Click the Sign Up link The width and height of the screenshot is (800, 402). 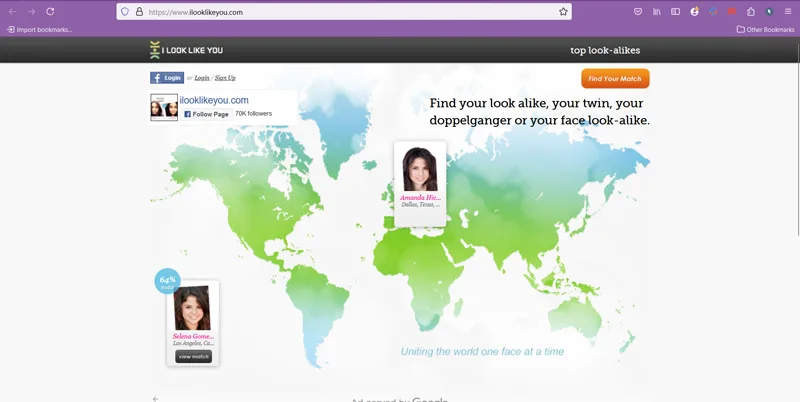pos(225,78)
